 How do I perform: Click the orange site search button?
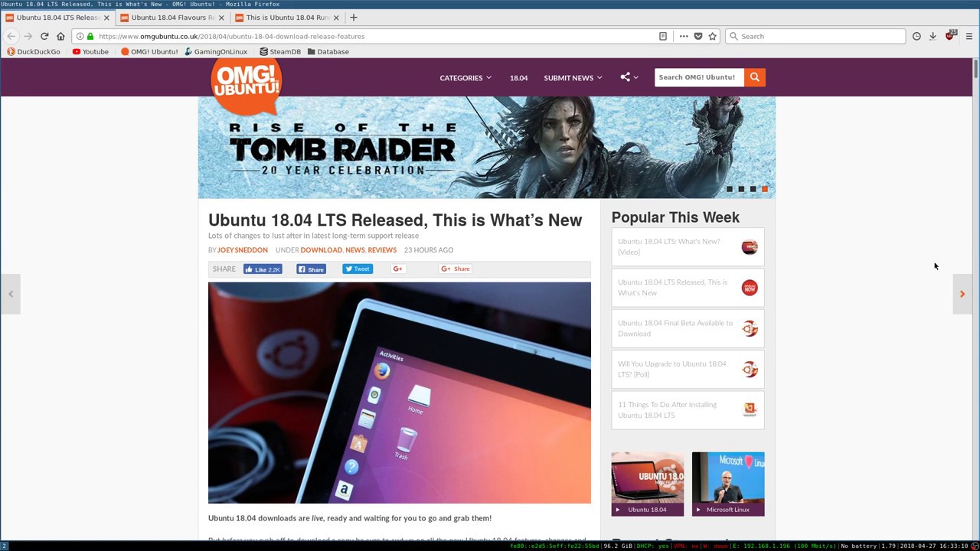pos(754,77)
